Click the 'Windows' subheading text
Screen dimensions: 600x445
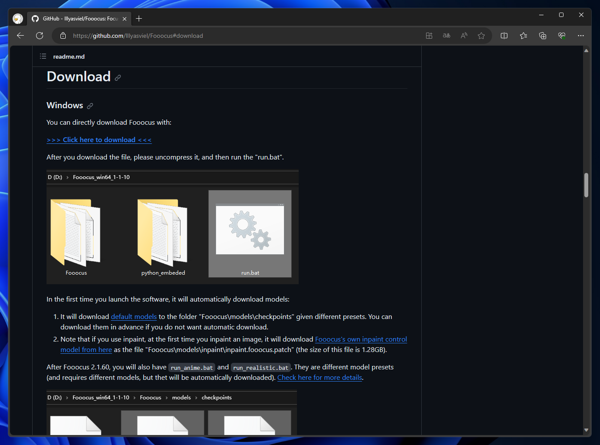pos(65,105)
